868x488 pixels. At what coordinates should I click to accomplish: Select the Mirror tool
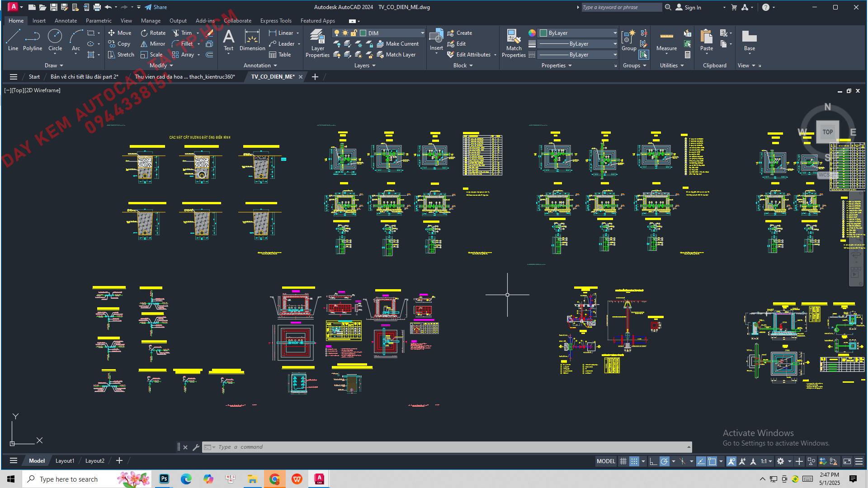click(153, 44)
